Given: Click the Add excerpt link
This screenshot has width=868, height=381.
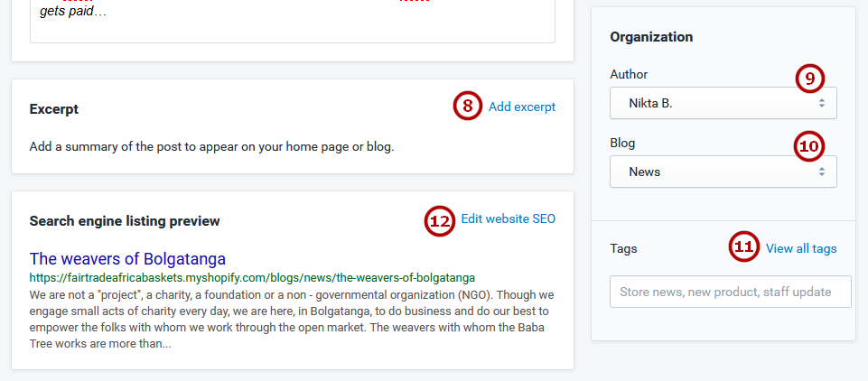Looking at the screenshot, I should [x=522, y=107].
